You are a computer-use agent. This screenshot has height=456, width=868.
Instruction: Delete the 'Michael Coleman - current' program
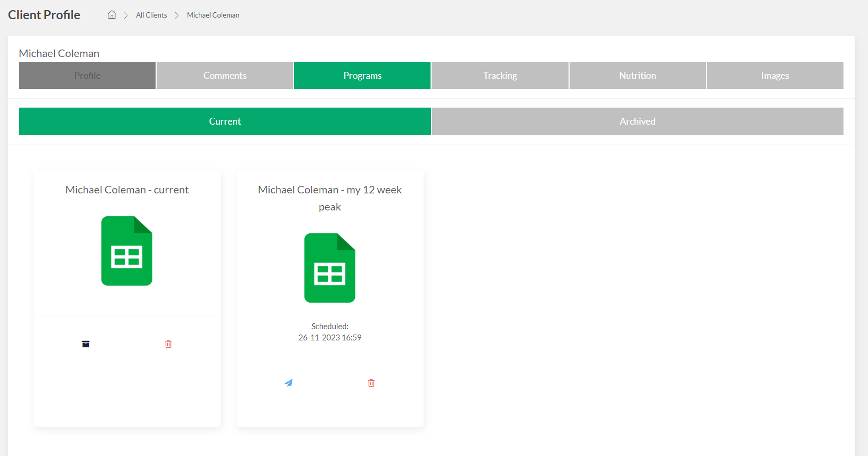tap(168, 344)
